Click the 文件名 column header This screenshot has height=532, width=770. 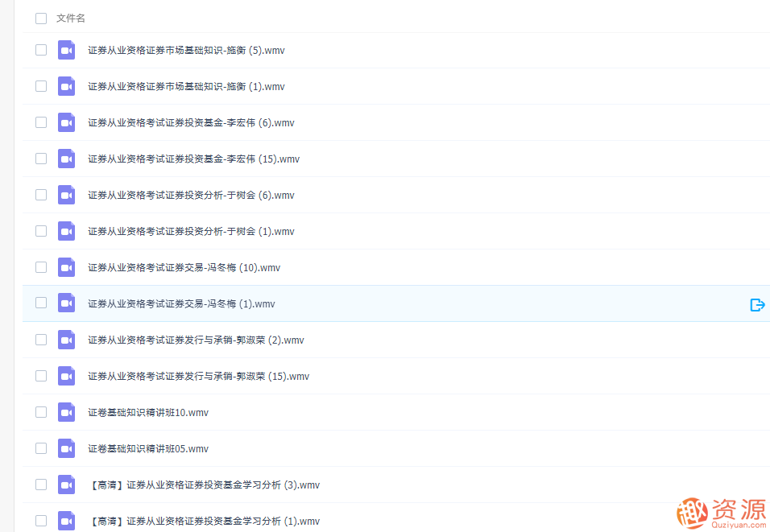[x=71, y=19]
